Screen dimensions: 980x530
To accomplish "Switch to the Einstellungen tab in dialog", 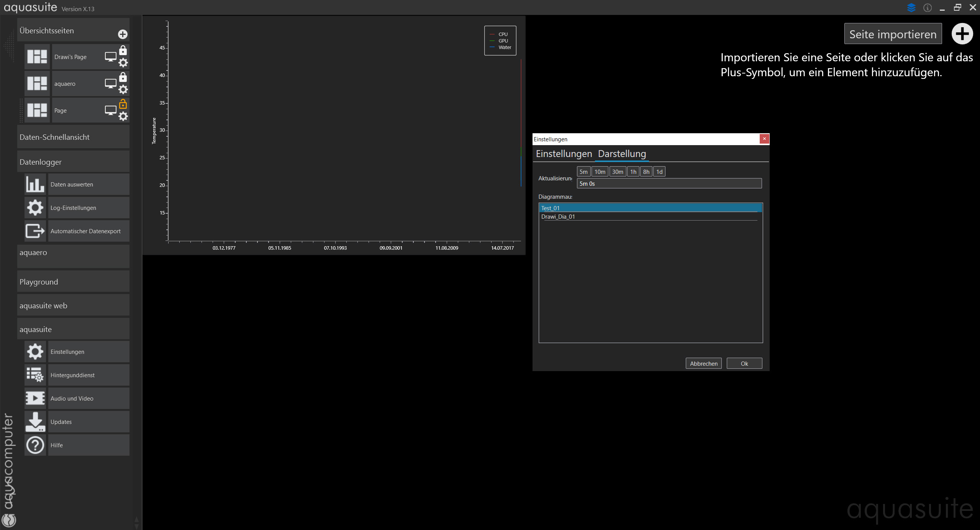I will [x=564, y=154].
